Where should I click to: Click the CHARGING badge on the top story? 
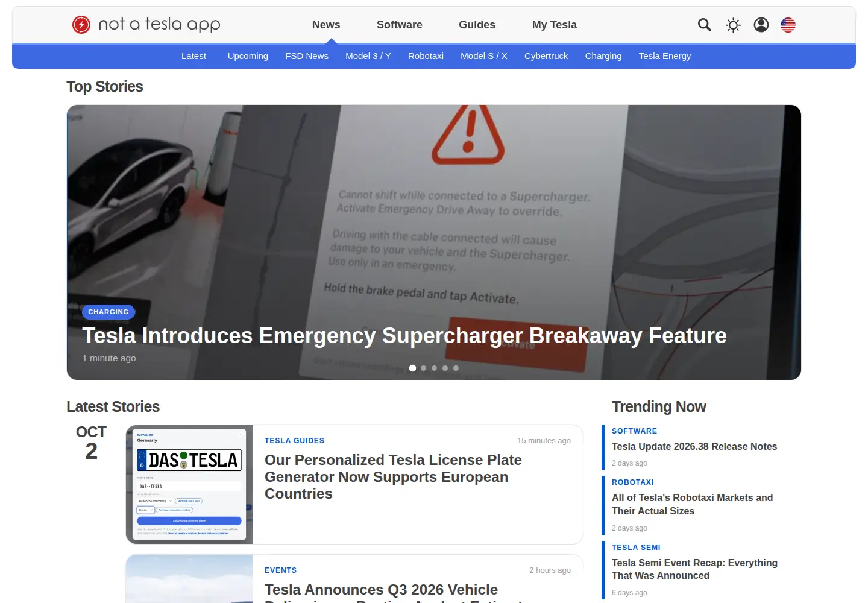108,312
